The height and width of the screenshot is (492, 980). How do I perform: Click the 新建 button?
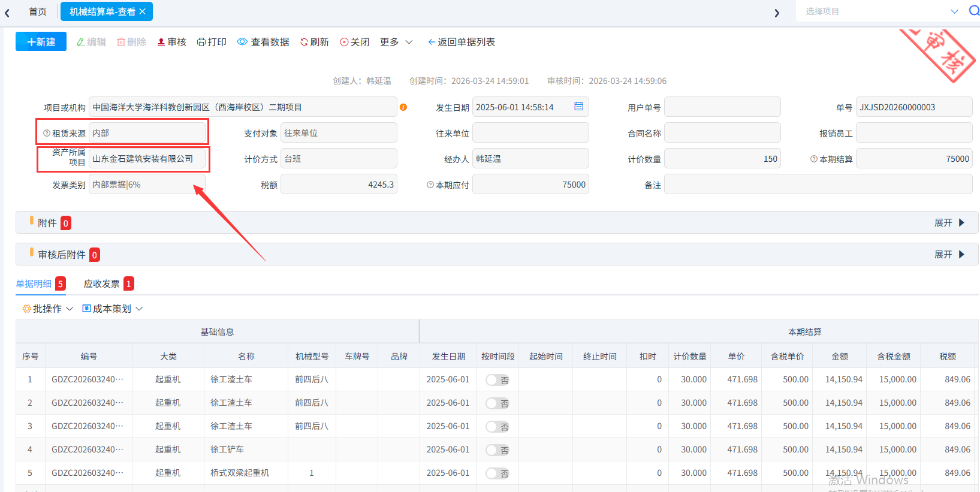(41, 42)
